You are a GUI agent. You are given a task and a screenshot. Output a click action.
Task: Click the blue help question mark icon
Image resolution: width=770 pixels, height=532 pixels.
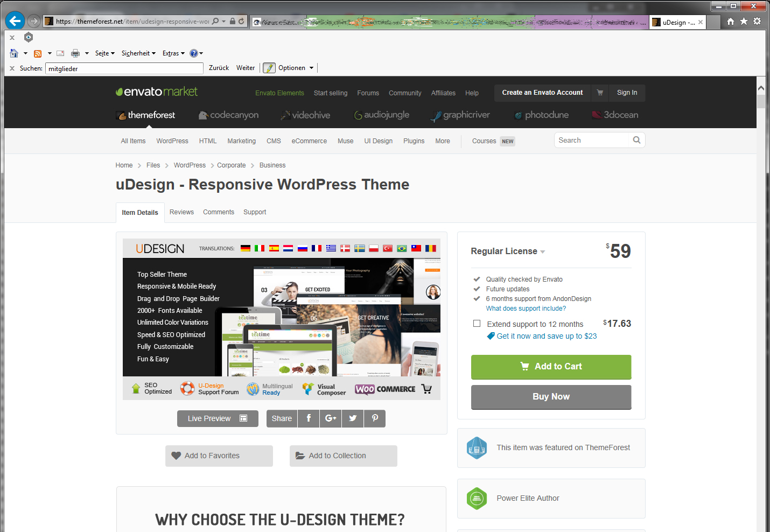194,53
